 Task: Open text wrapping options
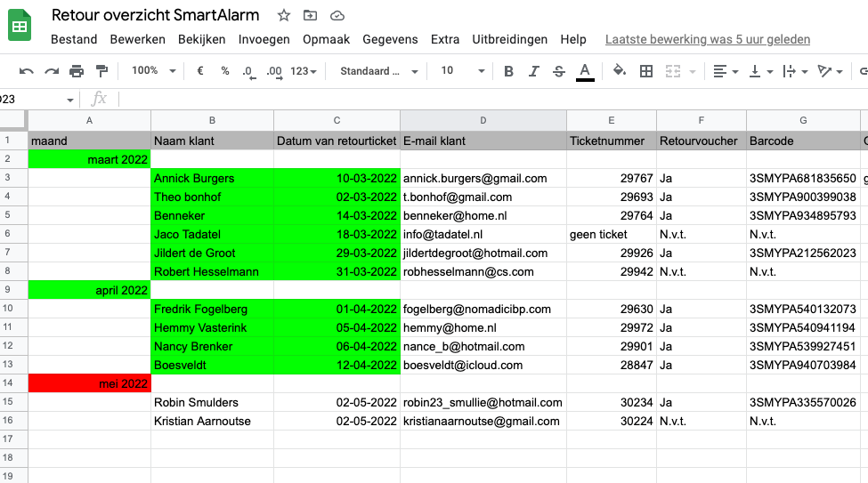pyautogui.click(x=796, y=71)
